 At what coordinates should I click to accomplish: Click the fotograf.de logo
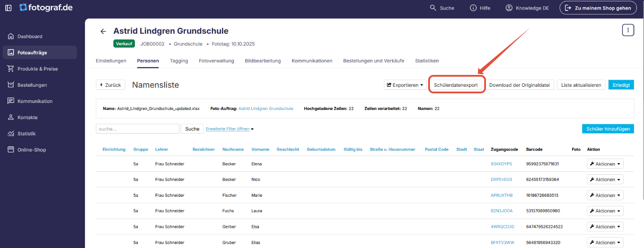(x=46, y=7)
